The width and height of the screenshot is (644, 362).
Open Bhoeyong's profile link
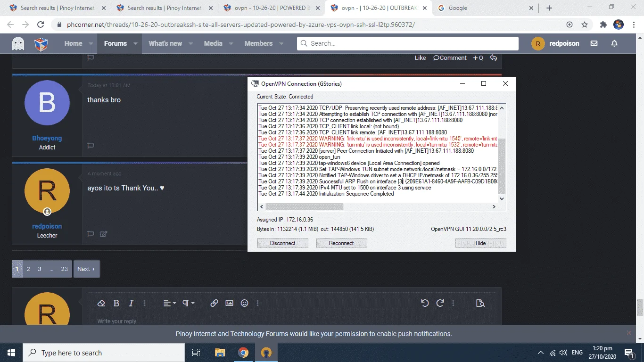click(x=47, y=138)
